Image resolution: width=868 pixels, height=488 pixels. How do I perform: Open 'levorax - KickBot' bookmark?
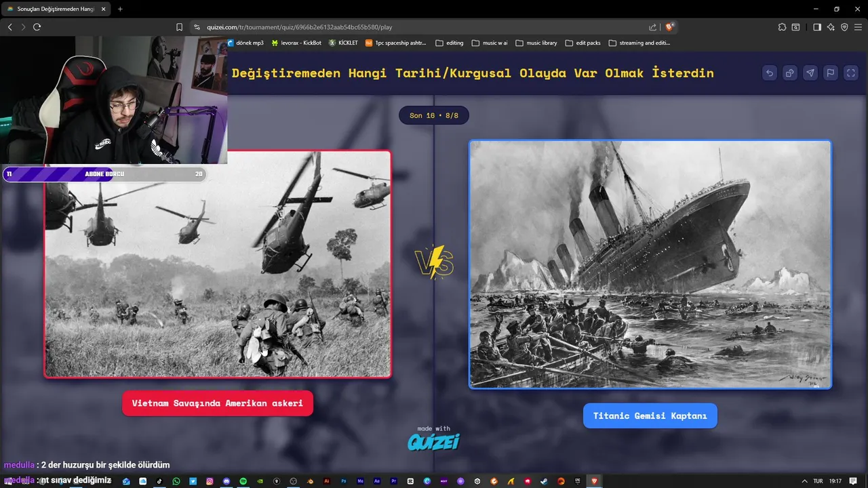click(x=296, y=43)
